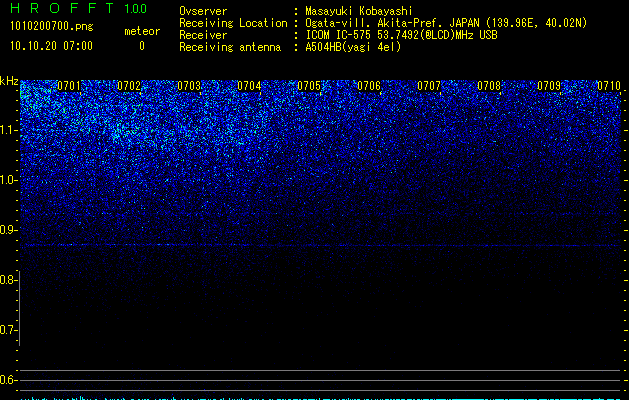Viewport: 629px width, 400px height.
Task: Click the 0.7 frequency axis label
Action: click(x=9, y=330)
